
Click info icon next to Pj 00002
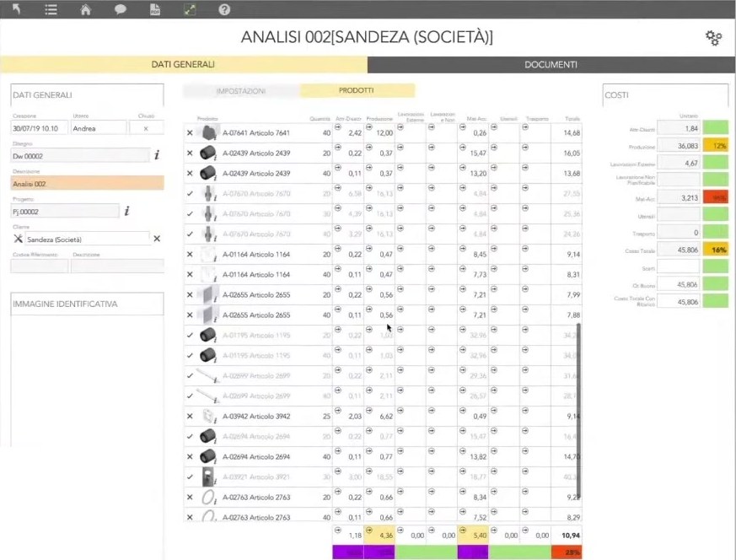click(x=126, y=211)
